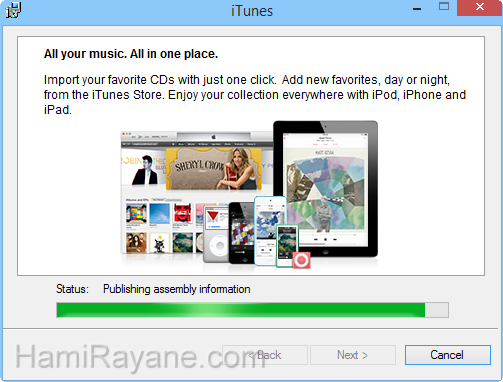Click the iTunes window title text
Screen dimensions: 503x382
pyautogui.click(x=252, y=11)
